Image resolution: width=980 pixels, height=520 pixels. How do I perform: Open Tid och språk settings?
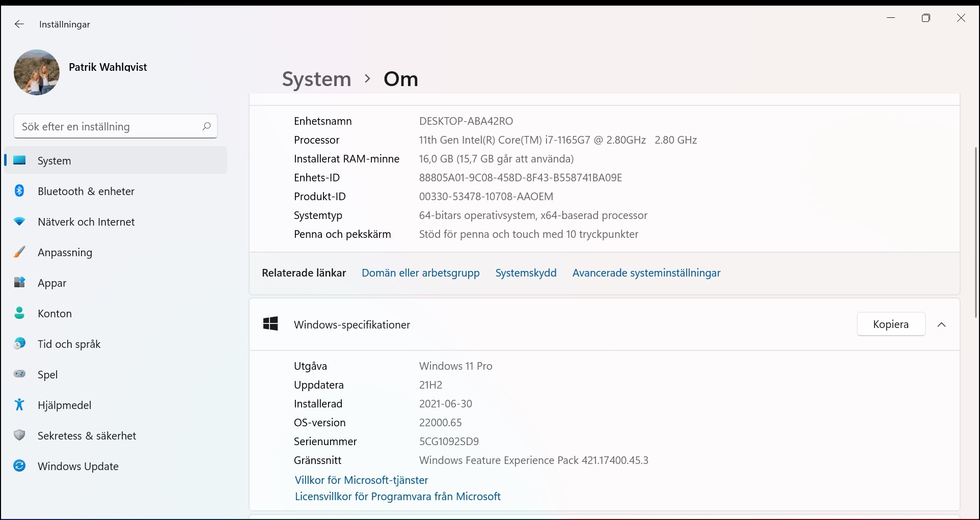pyautogui.click(x=116, y=344)
